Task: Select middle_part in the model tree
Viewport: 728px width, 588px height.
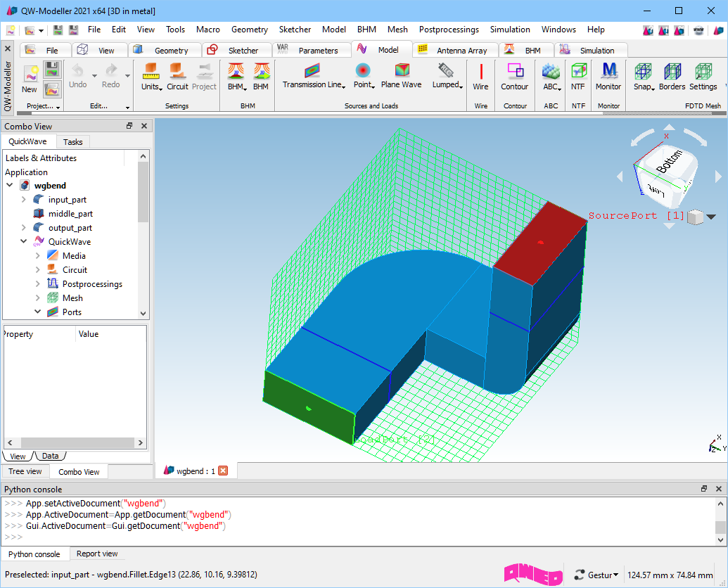Action: click(x=70, y=214)
